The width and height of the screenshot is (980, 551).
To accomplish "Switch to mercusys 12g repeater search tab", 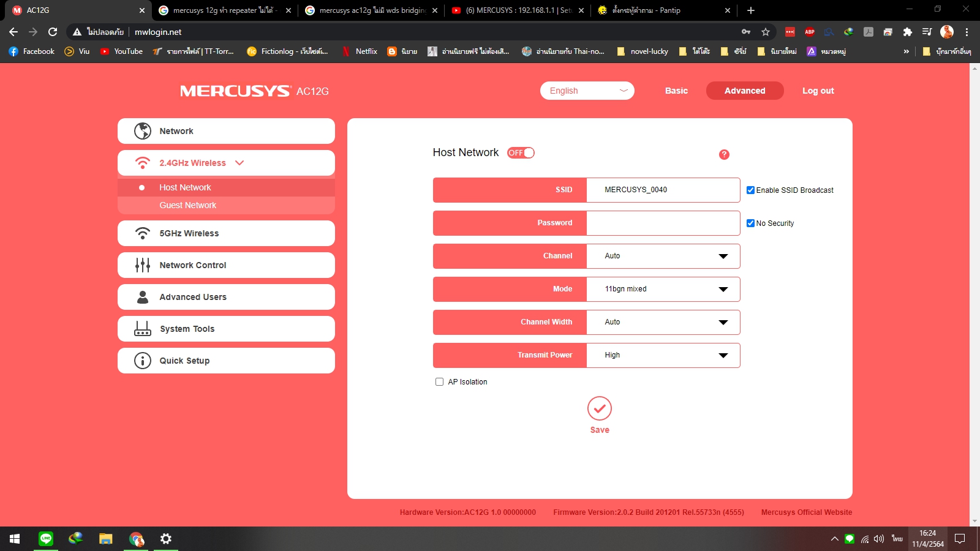I will pos(224,10).
